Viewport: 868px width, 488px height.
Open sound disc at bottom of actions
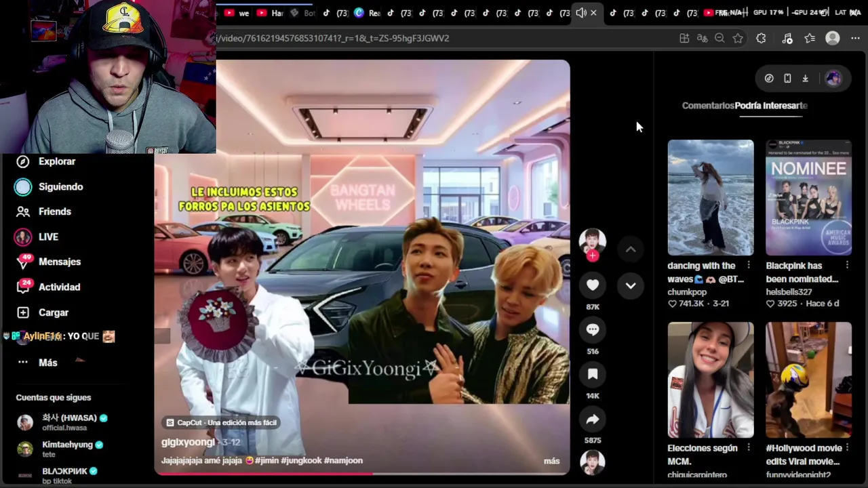pyautogui.click(x=593, y=462)
